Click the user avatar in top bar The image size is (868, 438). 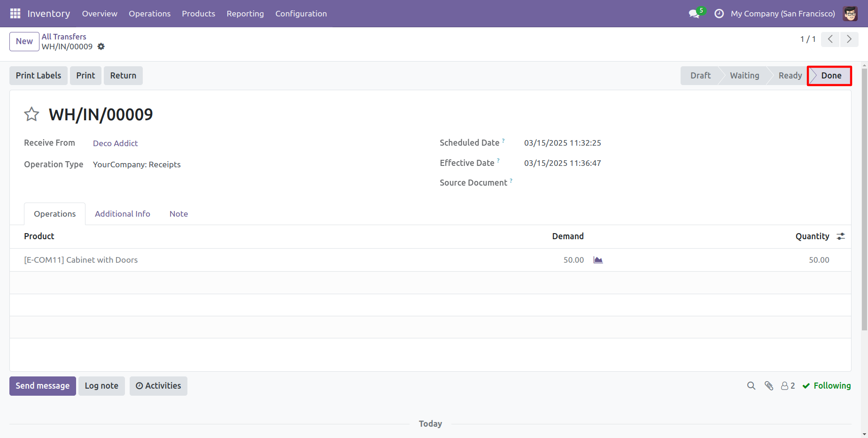[x=850, y=14]
